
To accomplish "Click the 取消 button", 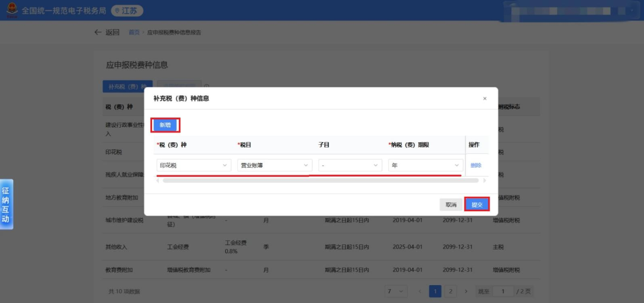I will [x=451, y=205].
